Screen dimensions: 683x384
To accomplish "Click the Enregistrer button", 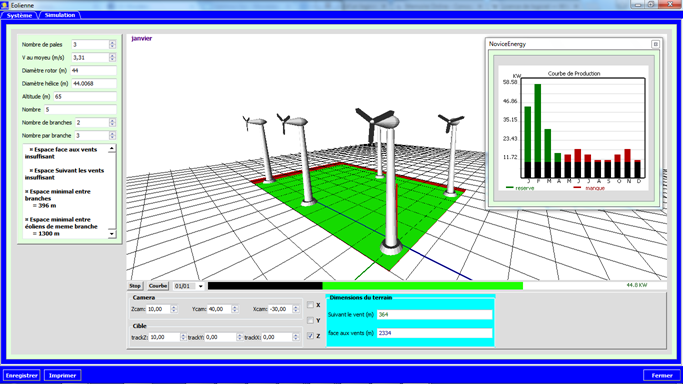I will coord(22,375).
